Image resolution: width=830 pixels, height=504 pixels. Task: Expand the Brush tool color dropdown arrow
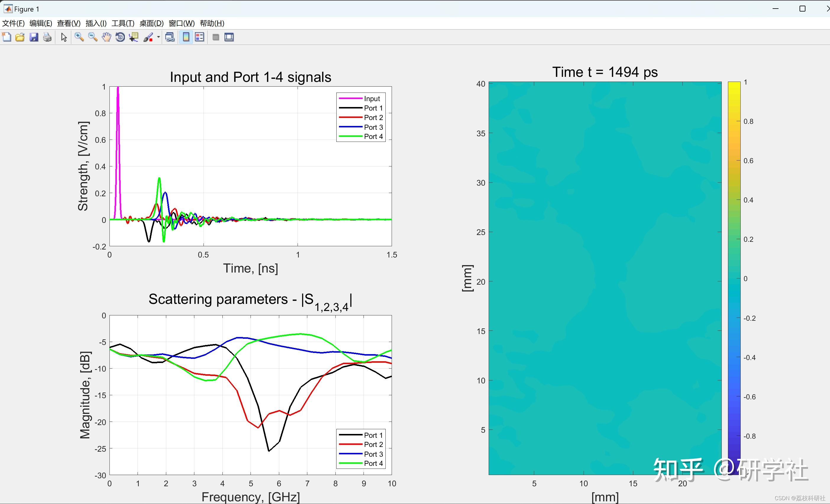[x=158, y=37]
